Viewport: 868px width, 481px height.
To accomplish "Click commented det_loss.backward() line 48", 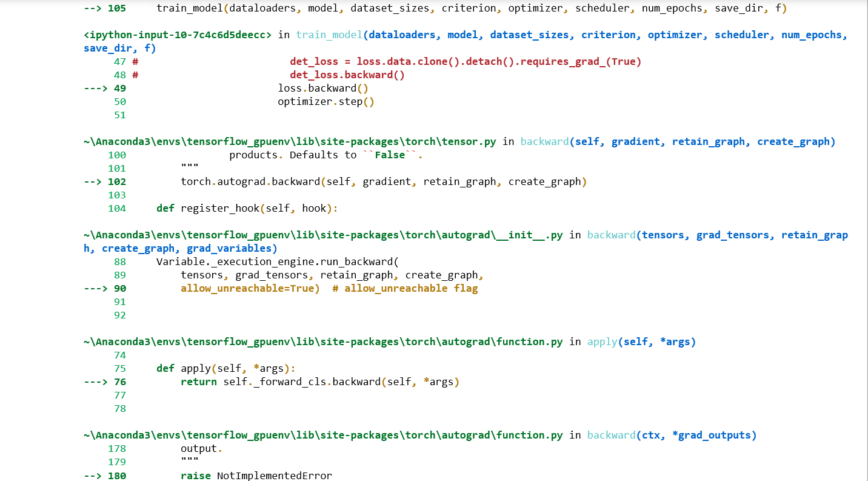I will pyautogui.click(x=347, y=75).
